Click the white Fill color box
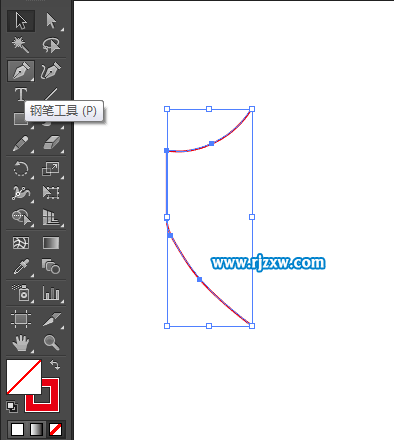Image resolution: width=394 pixels, height=440 pixels. pos(24,377)
